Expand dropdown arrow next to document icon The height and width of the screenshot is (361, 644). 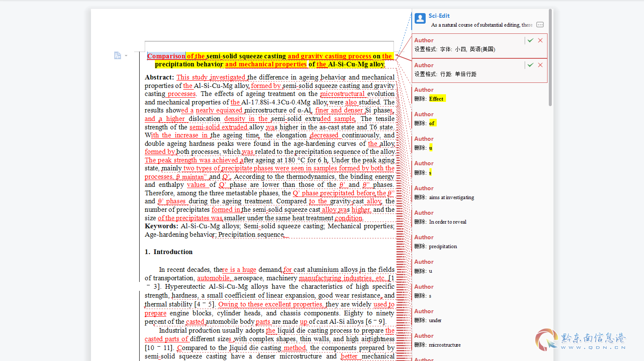point(126,56)
